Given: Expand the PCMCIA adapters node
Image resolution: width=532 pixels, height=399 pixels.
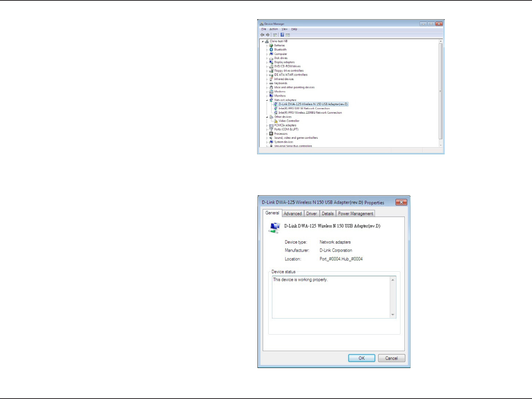Looking at the screenshot, I should click(267, 125).
